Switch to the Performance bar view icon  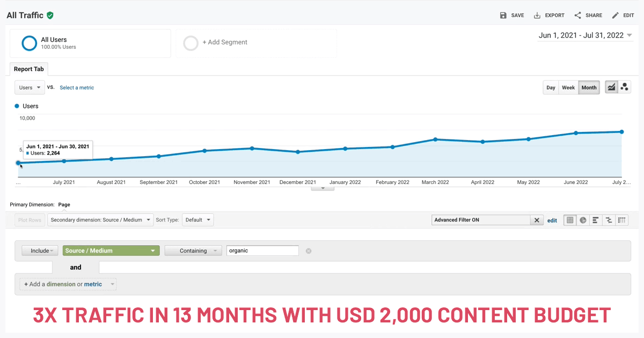pos(596,220)
